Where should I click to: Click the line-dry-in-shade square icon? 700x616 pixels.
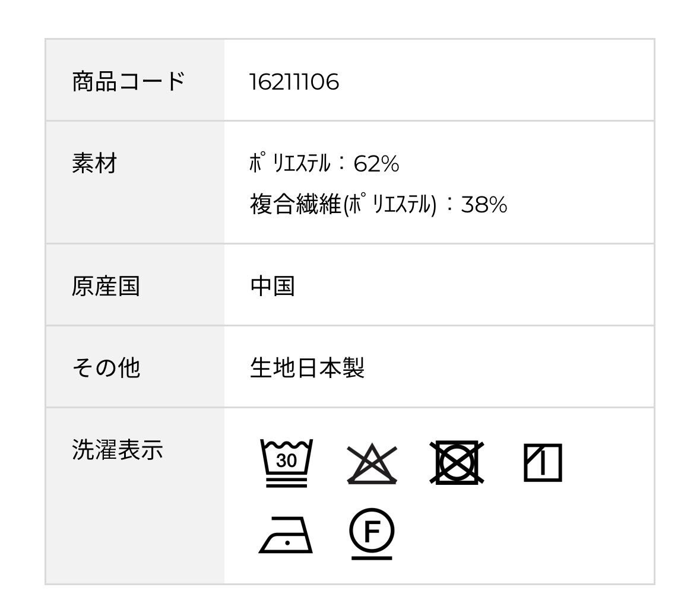543,463
